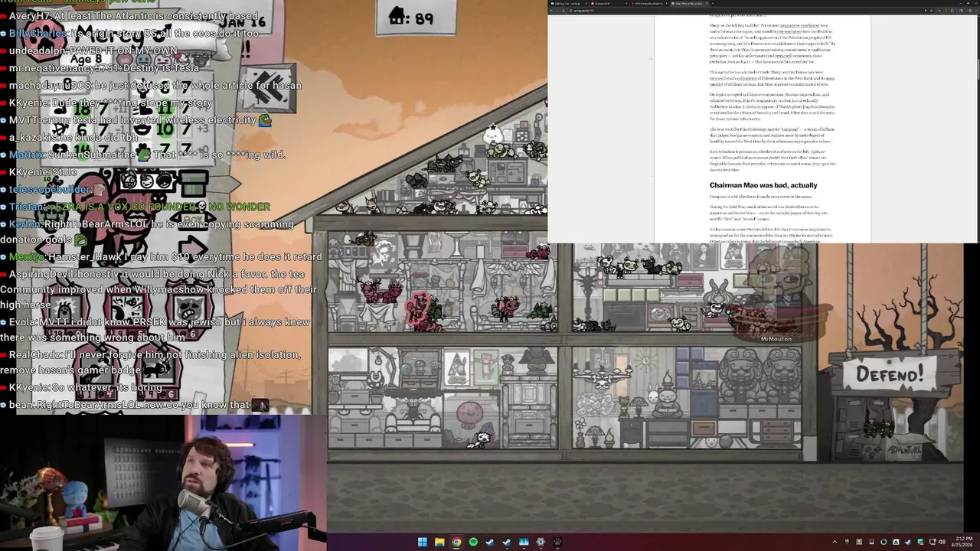Viewport: 980px width, 551px height.
Task: Click chat username 'RealChadz'
Action: 37,355
